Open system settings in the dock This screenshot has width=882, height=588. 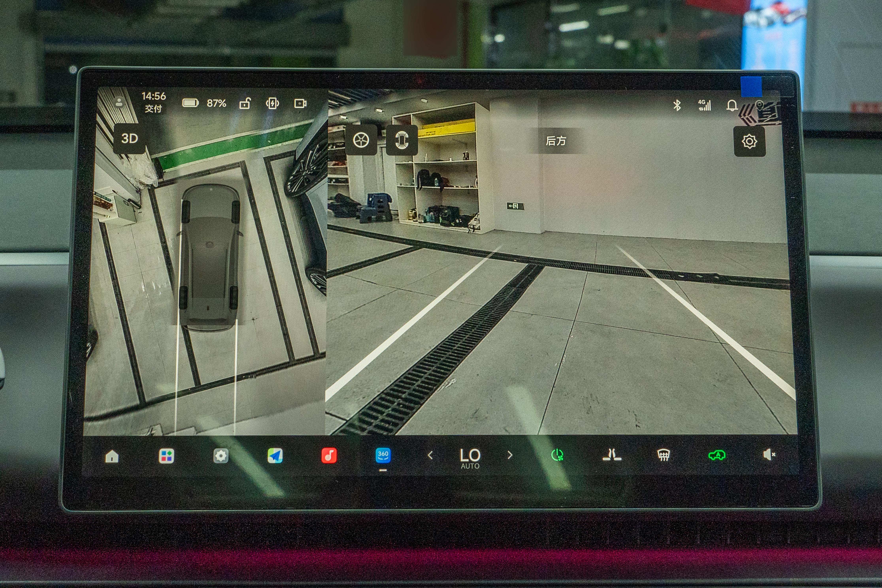pyautogui.click(x=220, y=456)
